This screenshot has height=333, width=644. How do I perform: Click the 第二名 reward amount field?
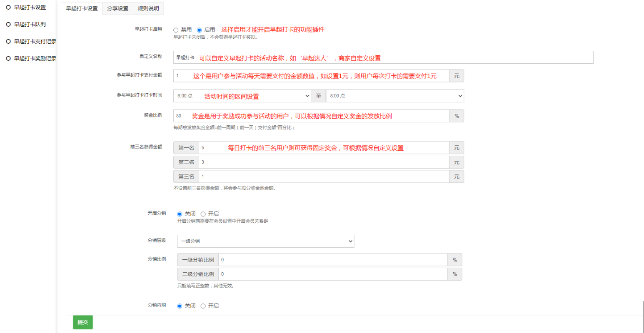324,162
